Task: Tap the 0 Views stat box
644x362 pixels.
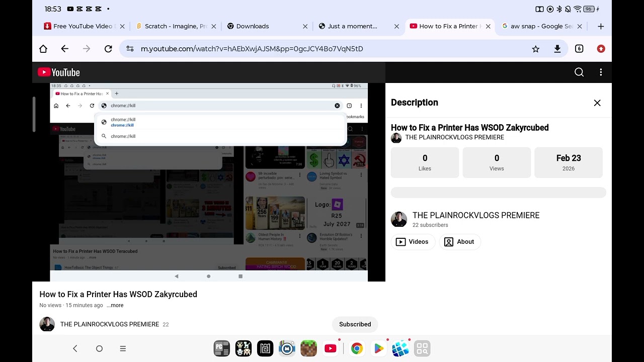Action: pos(497,162)
